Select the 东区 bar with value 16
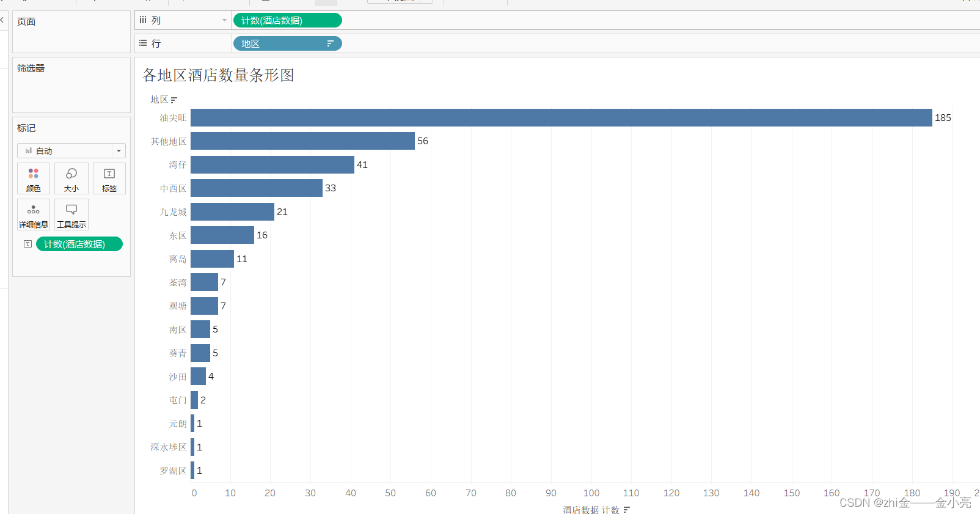This screenshot has height=514, width=980. coord(222,235)
